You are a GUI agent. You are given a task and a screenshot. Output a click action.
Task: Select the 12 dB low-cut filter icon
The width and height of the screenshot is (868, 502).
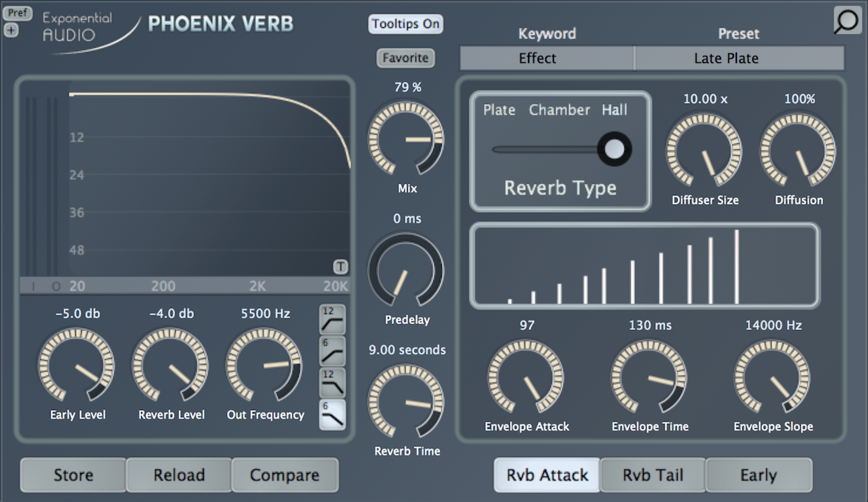(332, 319)
